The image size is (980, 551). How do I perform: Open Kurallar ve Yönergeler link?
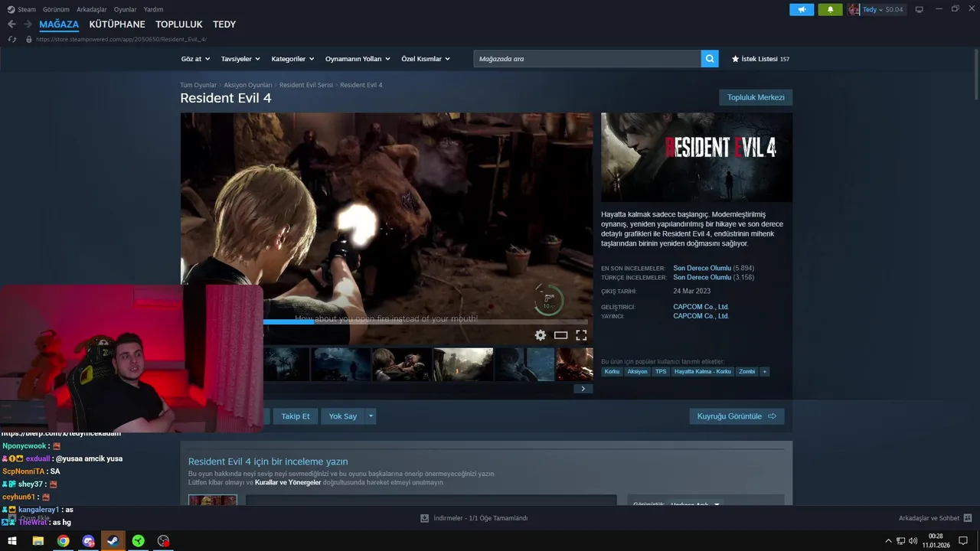[288, 483]
